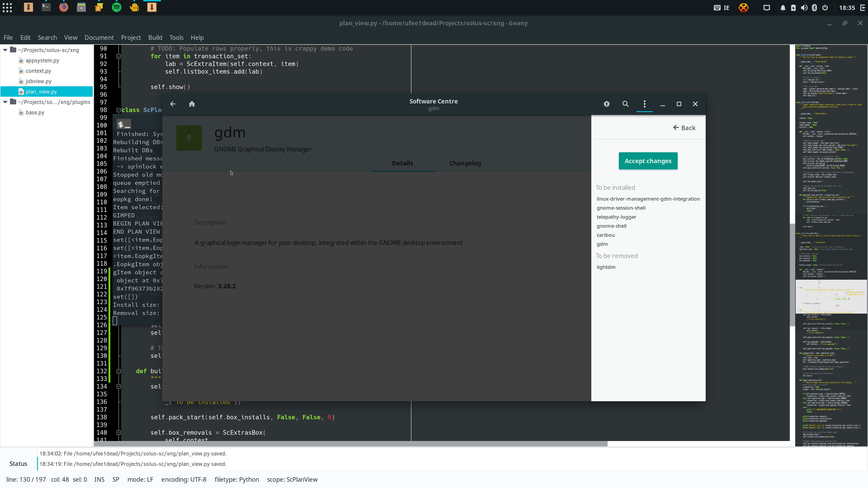Click the Geany code minimap overview
Screen dimensions: 868x488
tap(831, 245)
